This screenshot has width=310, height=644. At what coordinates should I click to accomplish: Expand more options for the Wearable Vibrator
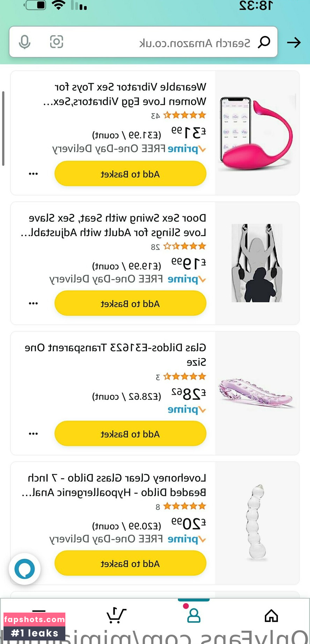tap(33, 174)
